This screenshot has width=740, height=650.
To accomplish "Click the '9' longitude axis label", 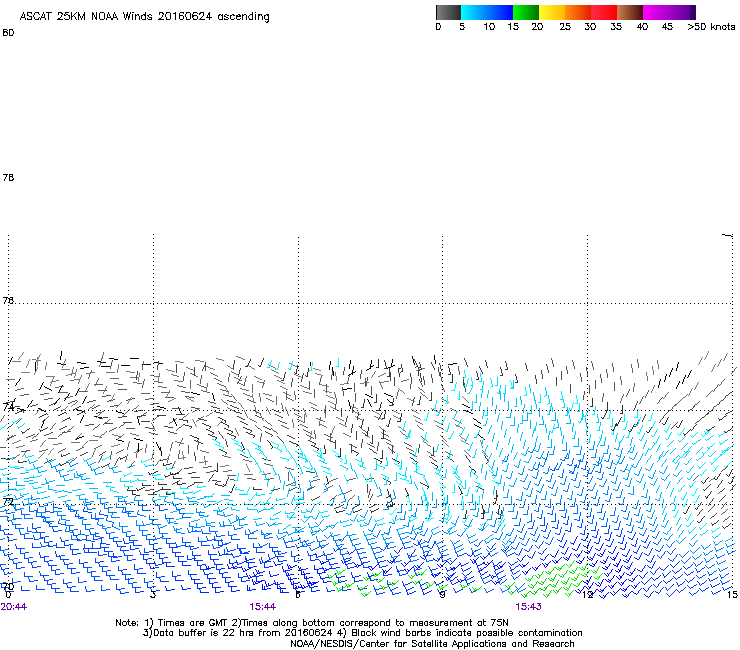I will pyautogui.click(x=442, y=595).
